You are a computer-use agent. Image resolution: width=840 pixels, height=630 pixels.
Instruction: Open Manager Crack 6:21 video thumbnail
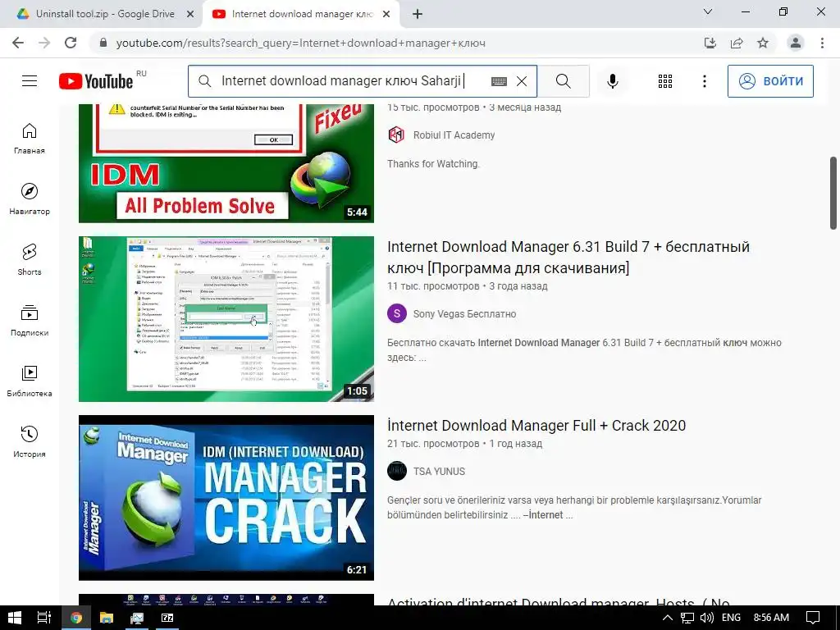tap(226, 498)
